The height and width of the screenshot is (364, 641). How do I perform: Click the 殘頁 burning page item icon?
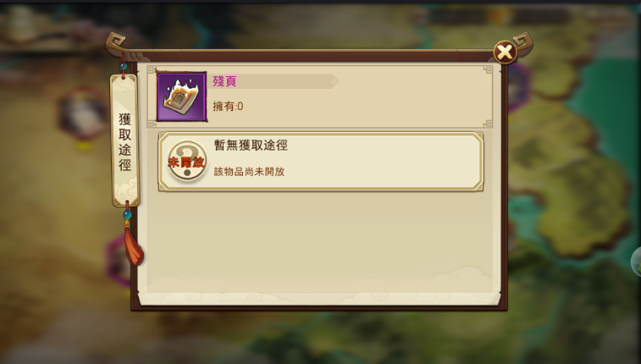click(182, 97)
